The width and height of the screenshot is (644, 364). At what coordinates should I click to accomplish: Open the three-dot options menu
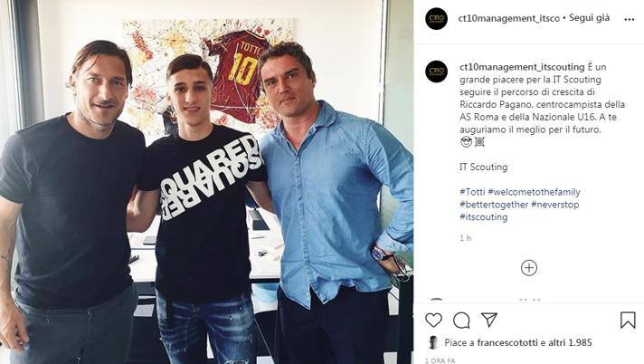point(629,19)
